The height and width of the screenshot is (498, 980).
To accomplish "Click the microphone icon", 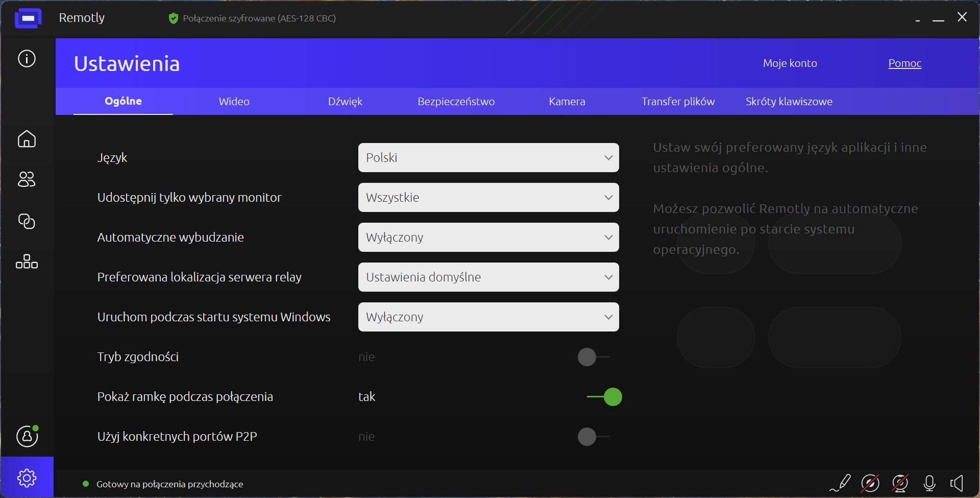I will [929, 483].
